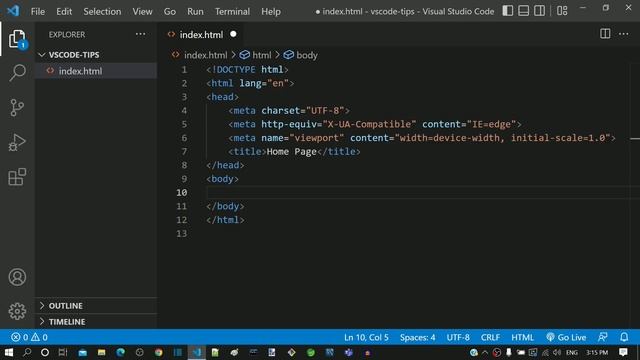Change end of line sequence CRLF

tap(490, 337)
